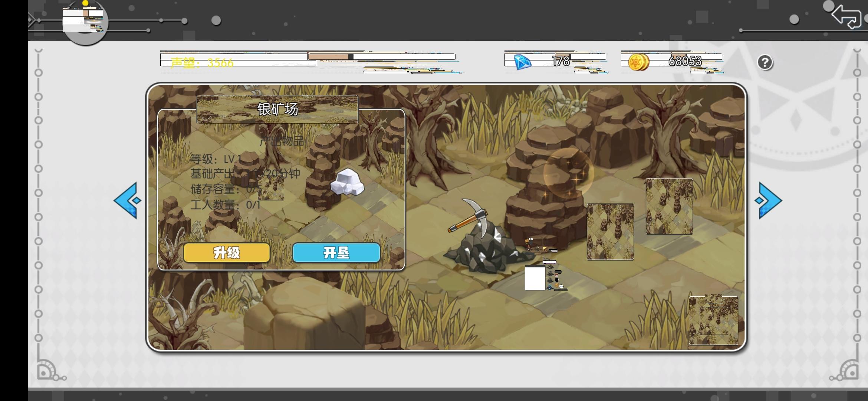The image size is (868, 401).
Task: Tap the gold coin currency icon
Action: (639, 62)
